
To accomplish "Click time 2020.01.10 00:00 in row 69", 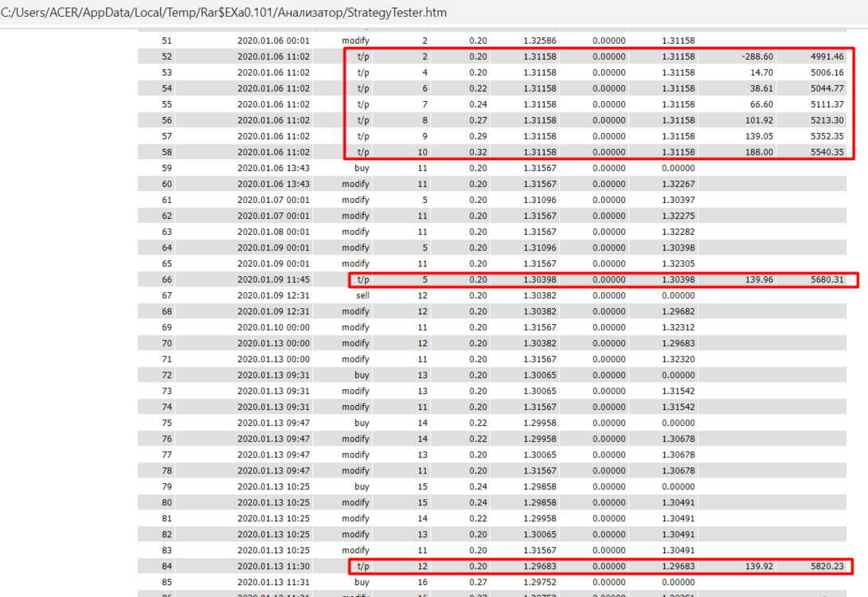I will [x=273, y=327].
